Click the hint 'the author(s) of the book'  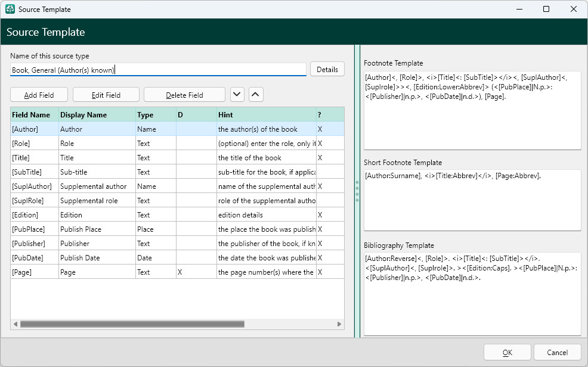pos(258,129)
